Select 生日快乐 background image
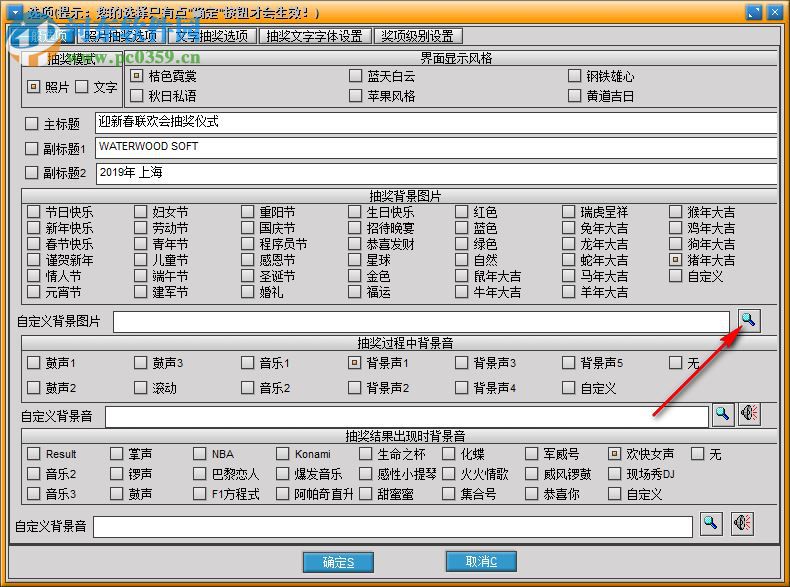790x587 pixels. tap(355, 211)
